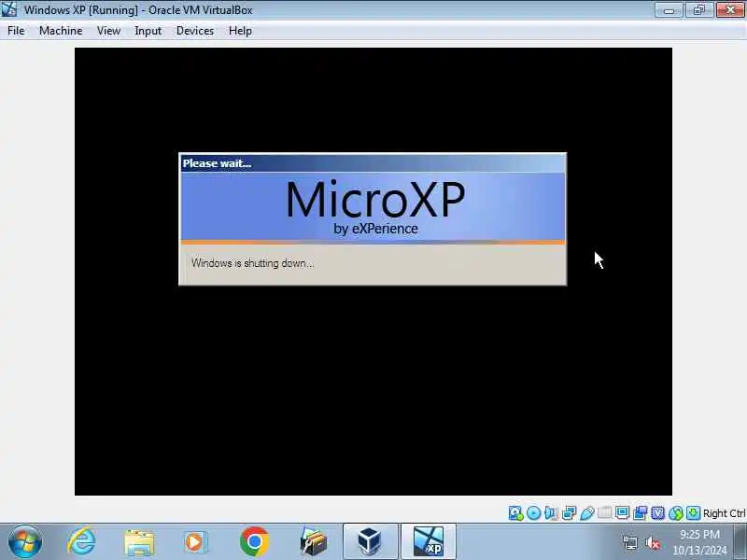Click the mouse integration status icon
This screenshot has width=747, height=560.
pyautogui.click(x=675, y=512)
